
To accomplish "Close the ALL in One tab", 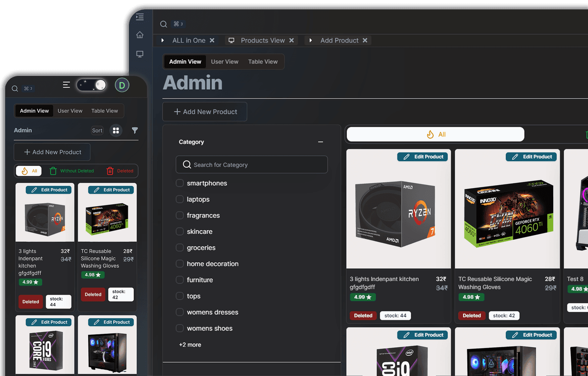I will [212, 40].
